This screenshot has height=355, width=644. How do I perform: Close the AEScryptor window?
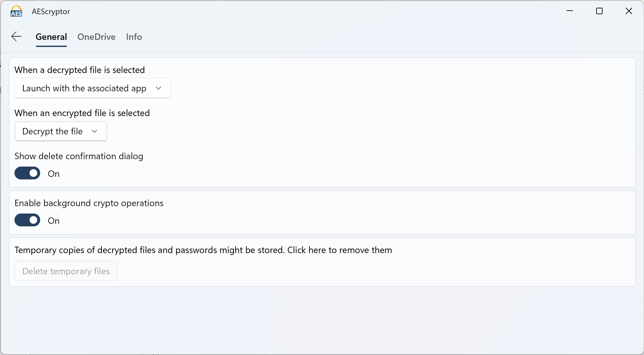[629, 11]
